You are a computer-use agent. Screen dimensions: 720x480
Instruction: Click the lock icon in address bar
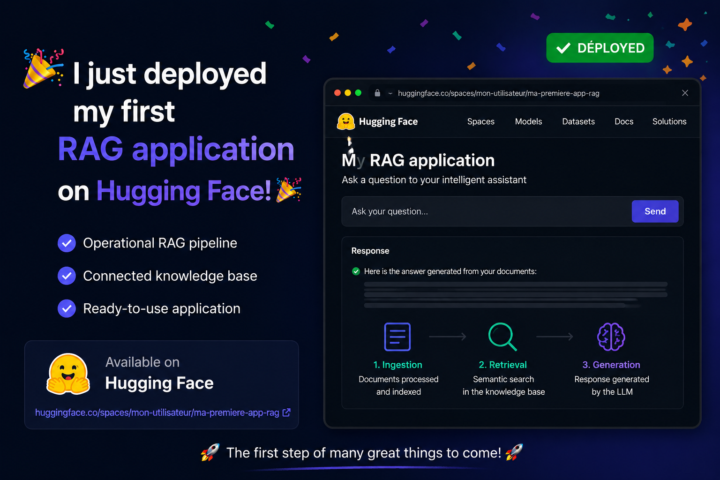377,93
